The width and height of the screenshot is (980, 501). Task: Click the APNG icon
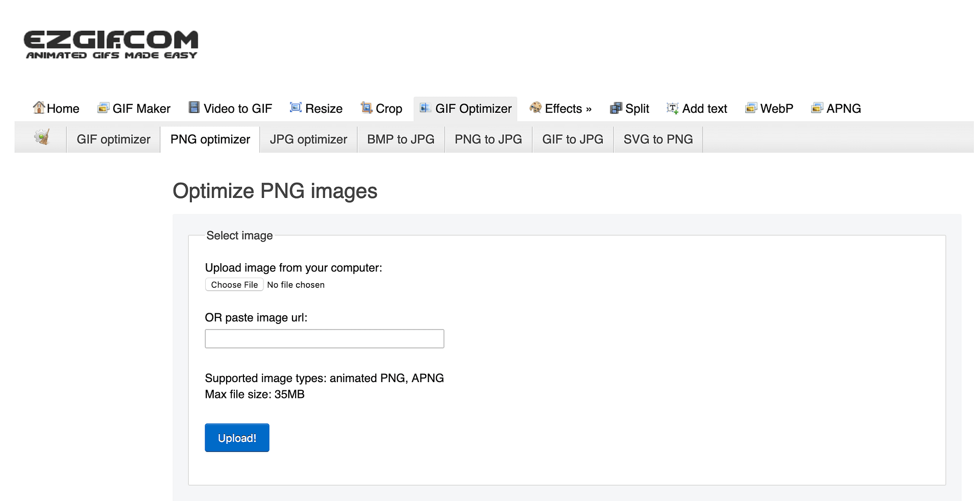(x=817, y=108)
